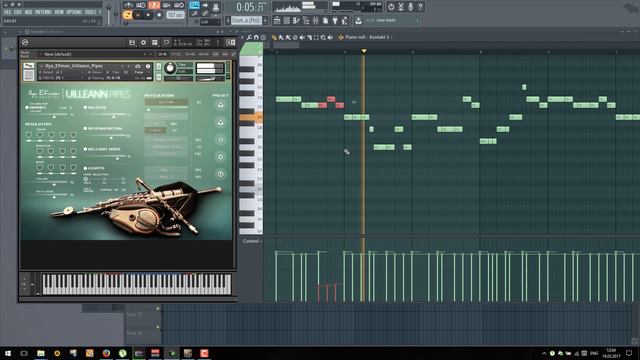Open the Mixer toolbar icon
The height and width of the screenshot is (360, 640).
tap(316, 20)
